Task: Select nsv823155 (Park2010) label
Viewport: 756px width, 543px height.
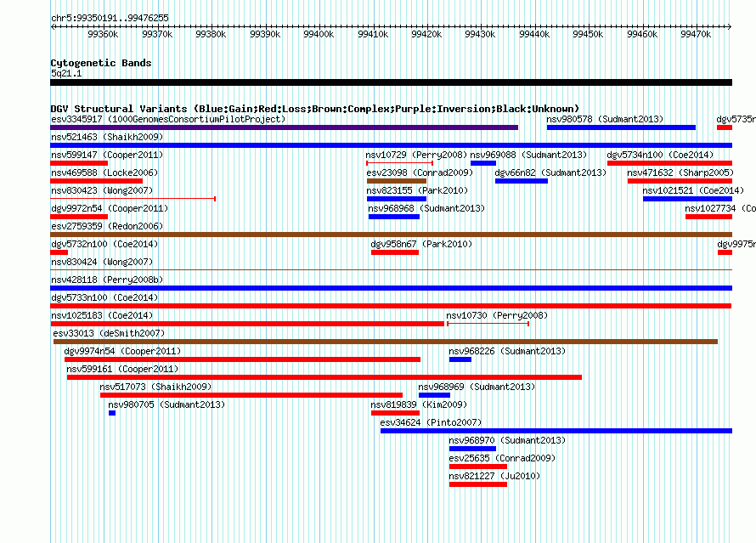Action: (x=417, y=190)
